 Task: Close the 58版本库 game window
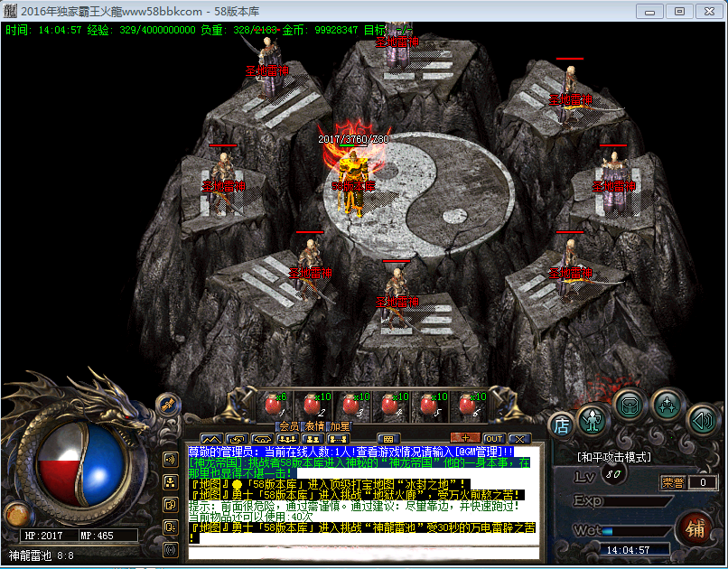click(x=709, y=11)
